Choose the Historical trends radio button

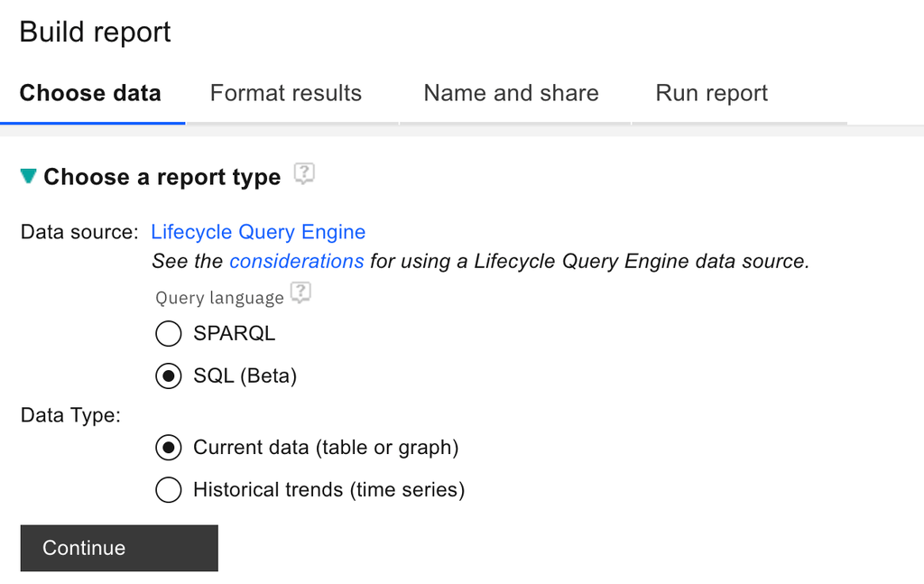coord(169,490)
